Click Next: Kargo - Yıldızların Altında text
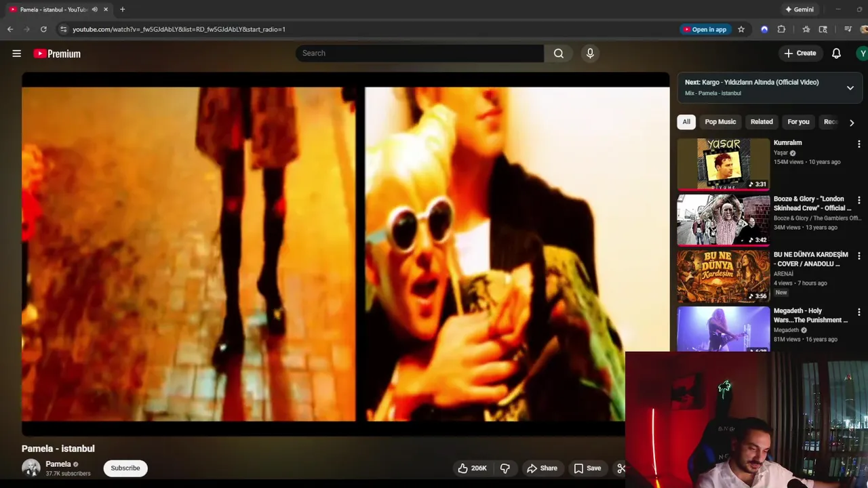Viewport: 868px width, 488px height. [752, 83]
